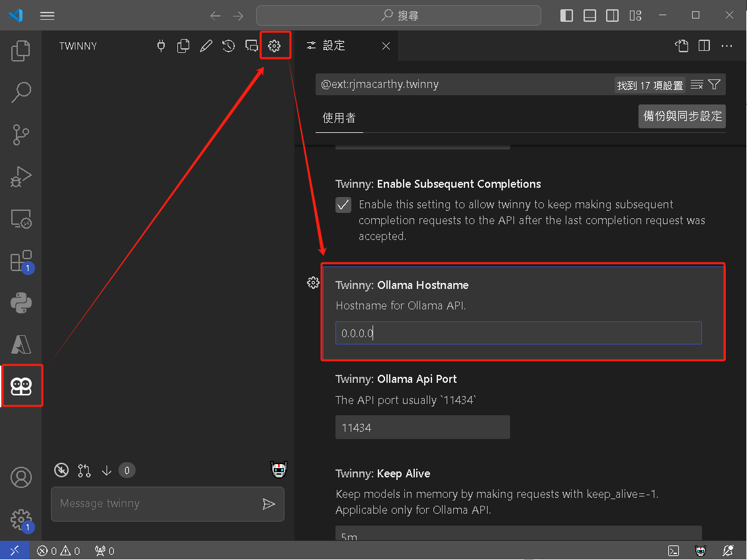The height and width of the screenshot is (560, 747).
Task: Open Remote Explorer view
Action: [21, 219]
